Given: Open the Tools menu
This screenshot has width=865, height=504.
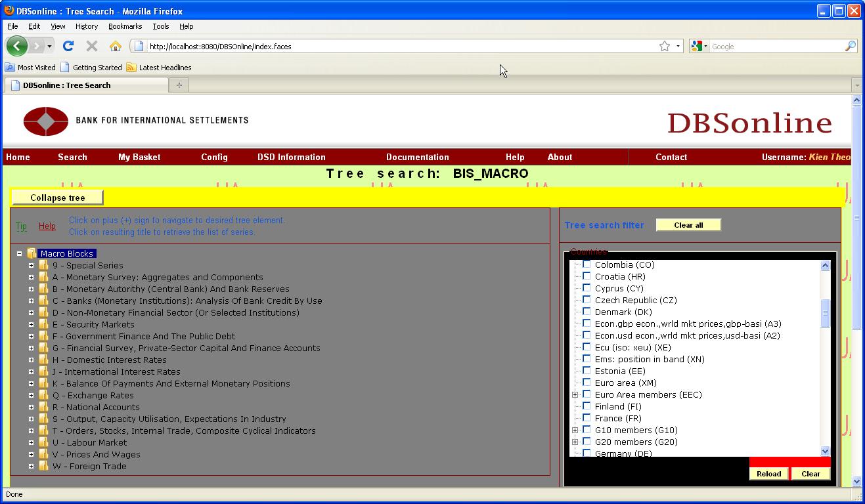Looking at the screenshot, I should coord(161,26).
